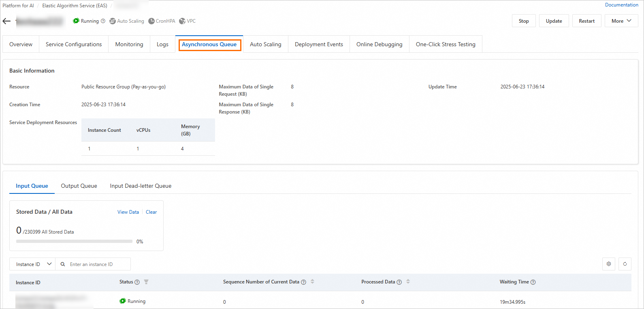Open the Auto Scaling tab

pyautogui.click(x=266, y=44)
